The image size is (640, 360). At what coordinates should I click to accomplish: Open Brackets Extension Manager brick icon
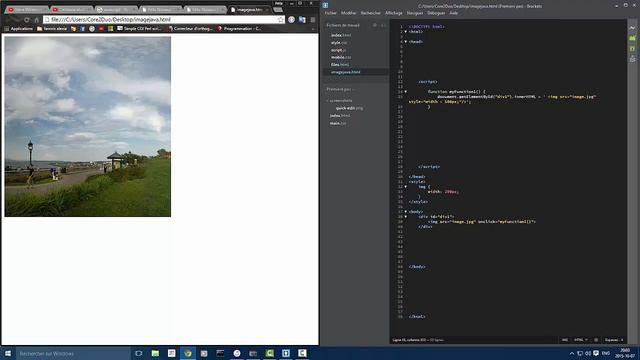coord(632,38)
